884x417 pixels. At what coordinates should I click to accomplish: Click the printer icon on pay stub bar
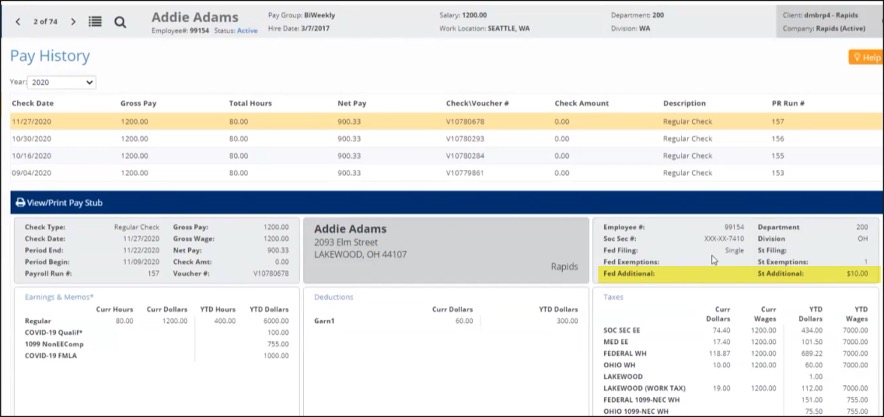(x=20, y=202)
